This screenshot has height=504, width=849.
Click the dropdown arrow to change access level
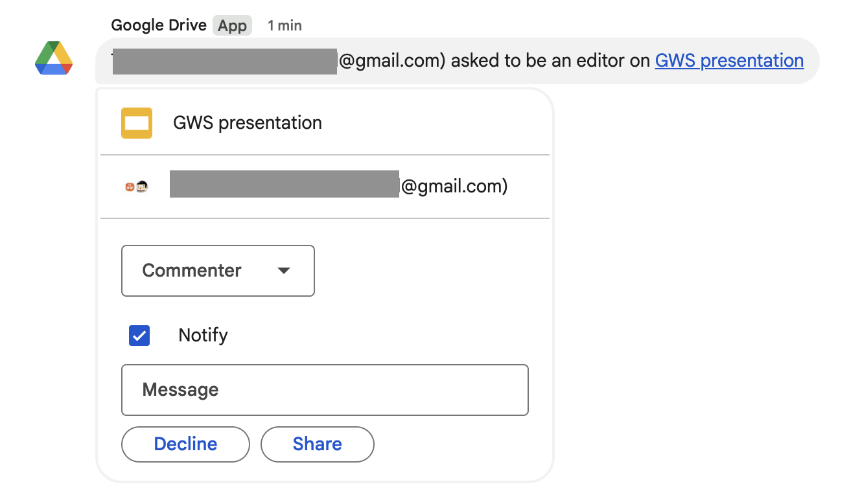284,271
